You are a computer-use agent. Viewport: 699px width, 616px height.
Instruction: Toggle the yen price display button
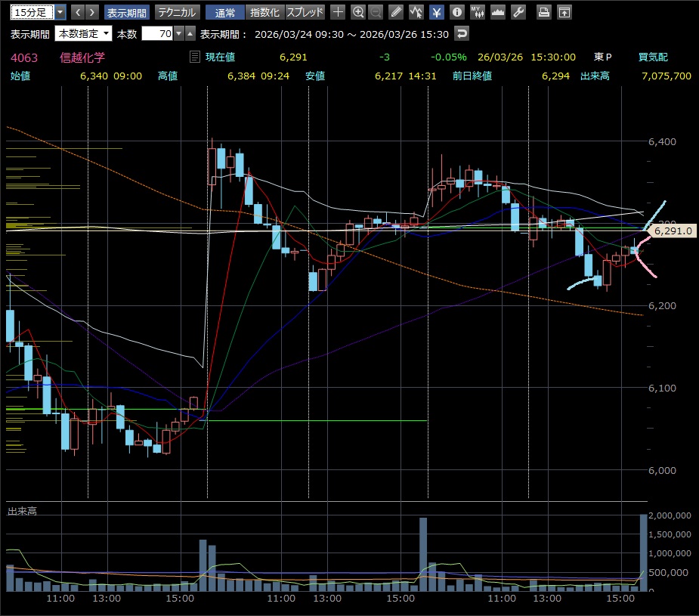(x=437, y=12)
